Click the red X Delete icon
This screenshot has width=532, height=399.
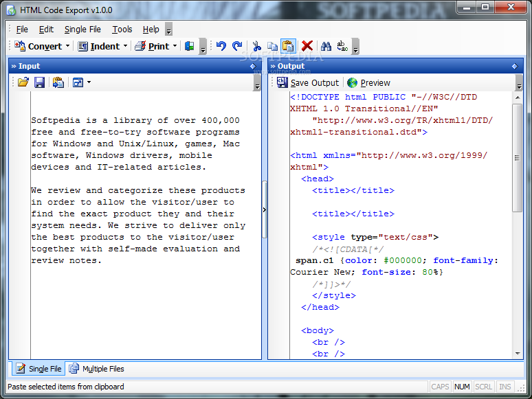(307, 46)
